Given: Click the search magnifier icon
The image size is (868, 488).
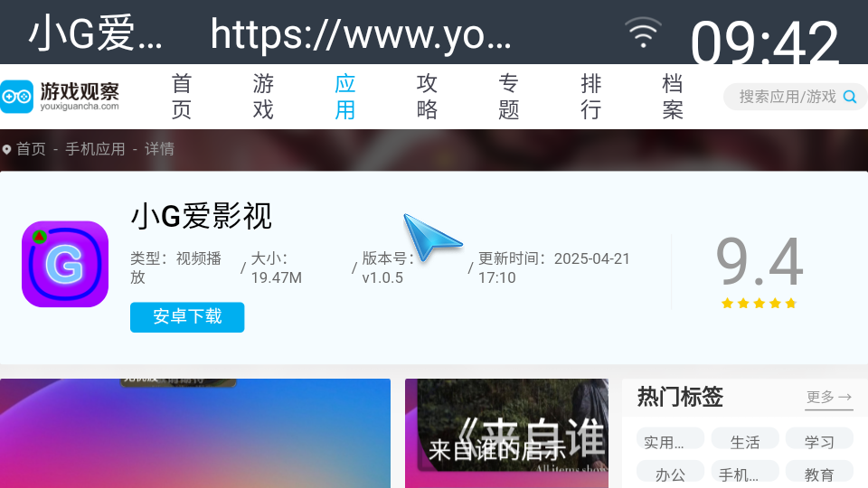Looking at the screenshot, I should [x=850, y=97].
